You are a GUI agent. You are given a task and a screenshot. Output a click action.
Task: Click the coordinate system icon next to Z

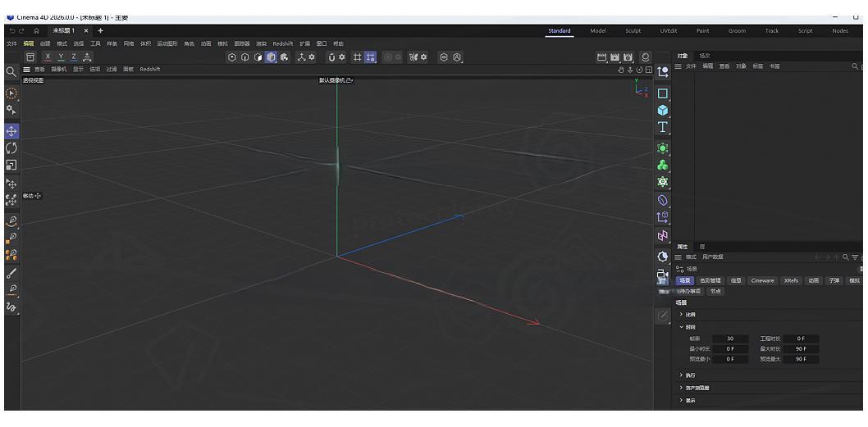pyautogui.click(x=87, y=57)
